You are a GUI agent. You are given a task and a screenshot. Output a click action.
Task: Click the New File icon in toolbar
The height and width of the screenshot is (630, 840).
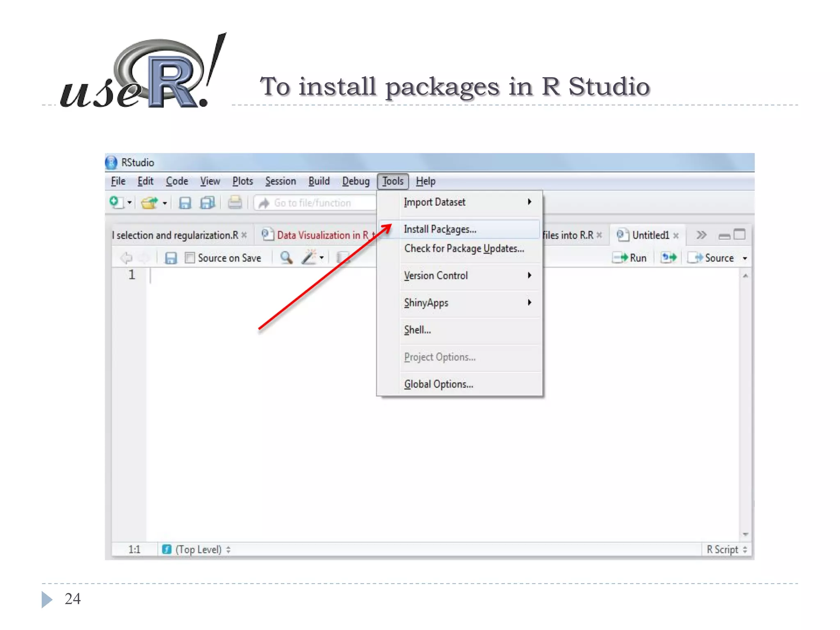click(x=116, y=203)
